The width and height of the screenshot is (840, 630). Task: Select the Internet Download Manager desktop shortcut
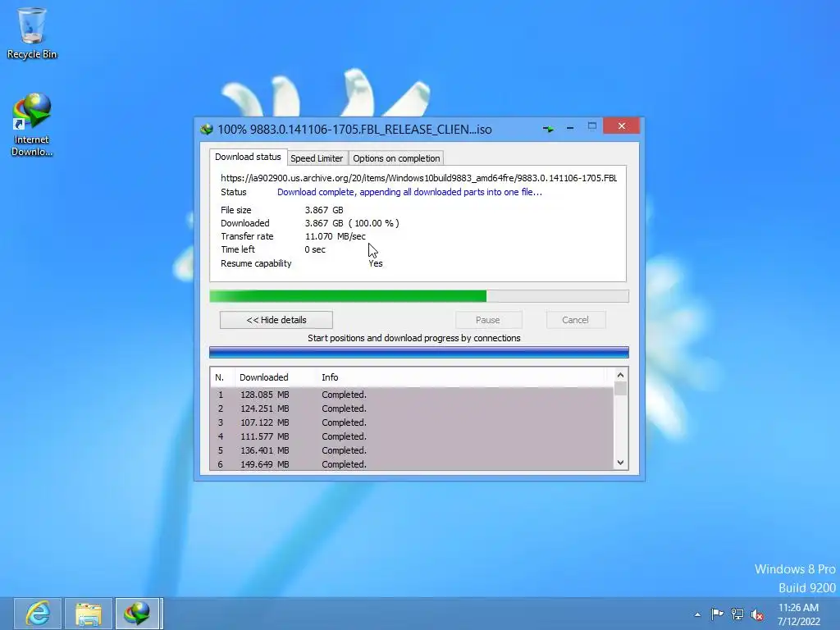point(32,125)
